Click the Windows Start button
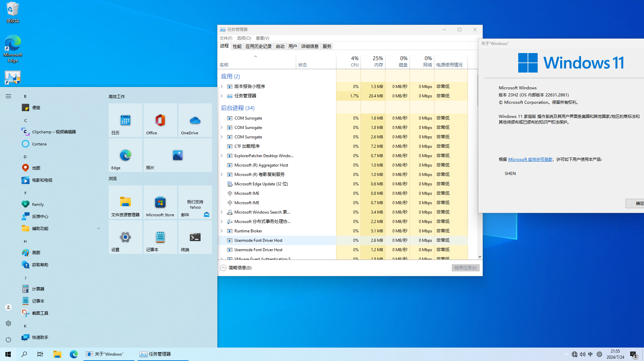This screenshot has width=644, height=361. 8,354
